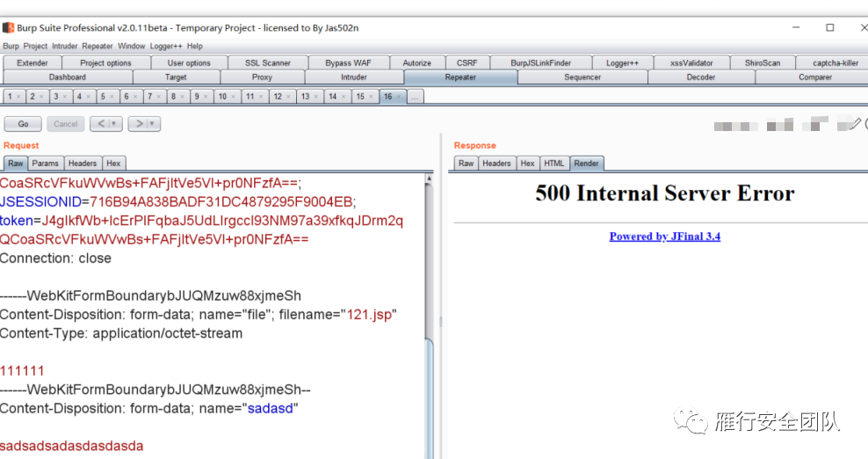Close Repeater request tab 8
This screenshot has height=459, width=868.
pyautogui.click(x=182, y=97)
